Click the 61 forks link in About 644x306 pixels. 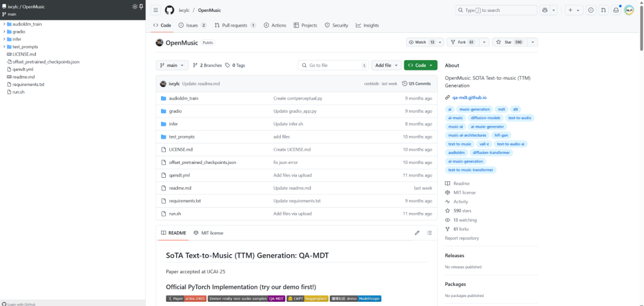click(461, 229)
